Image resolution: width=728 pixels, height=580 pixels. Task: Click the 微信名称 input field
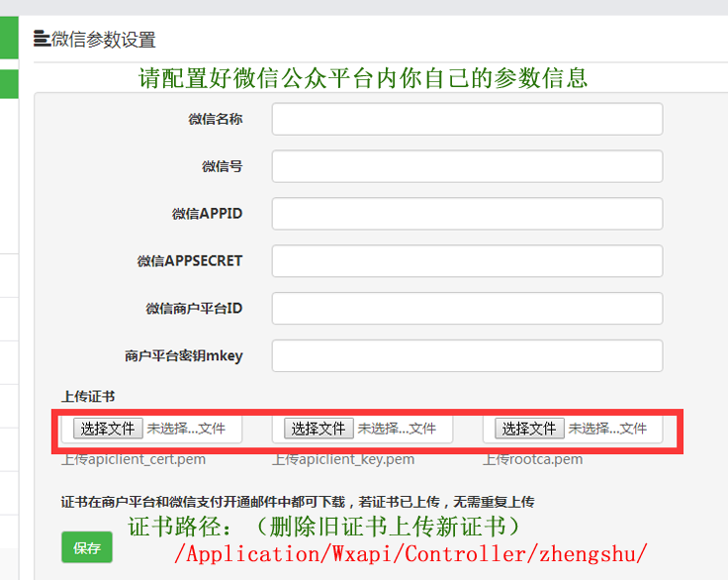467,119
